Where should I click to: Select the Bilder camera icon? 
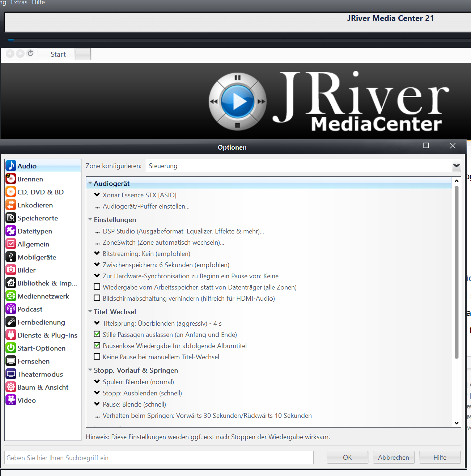tap(11, 270)
